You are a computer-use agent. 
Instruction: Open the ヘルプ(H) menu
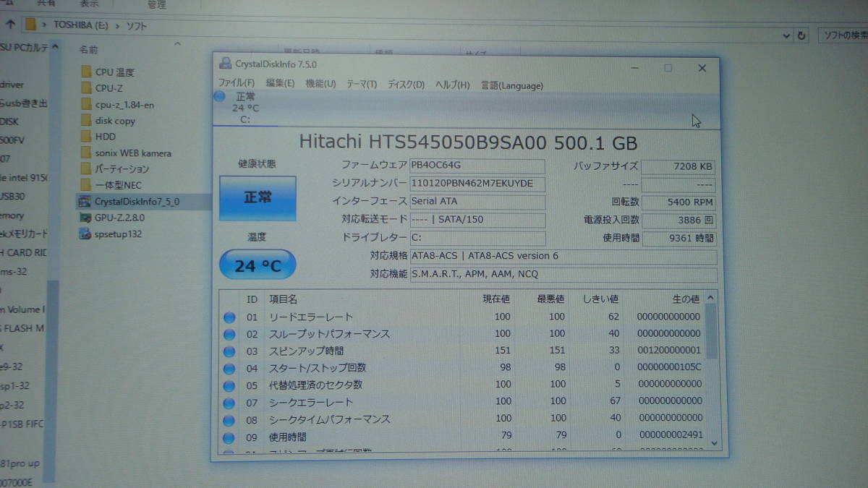click(452, 85)
